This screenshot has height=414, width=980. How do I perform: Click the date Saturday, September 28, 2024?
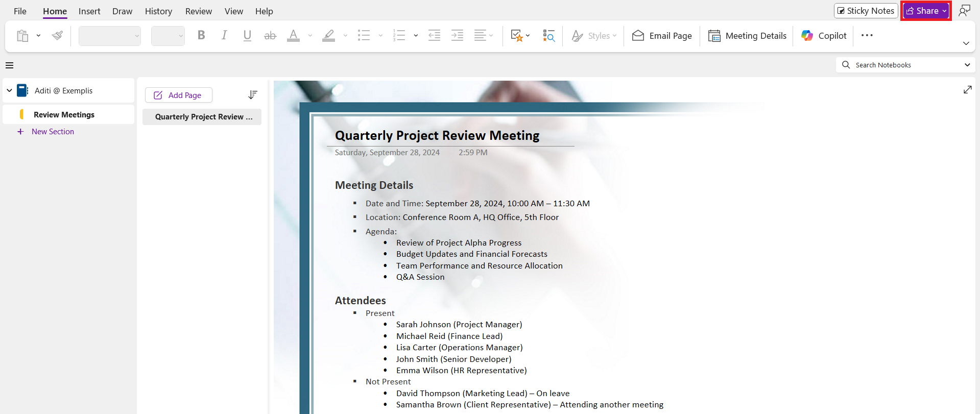387,153
